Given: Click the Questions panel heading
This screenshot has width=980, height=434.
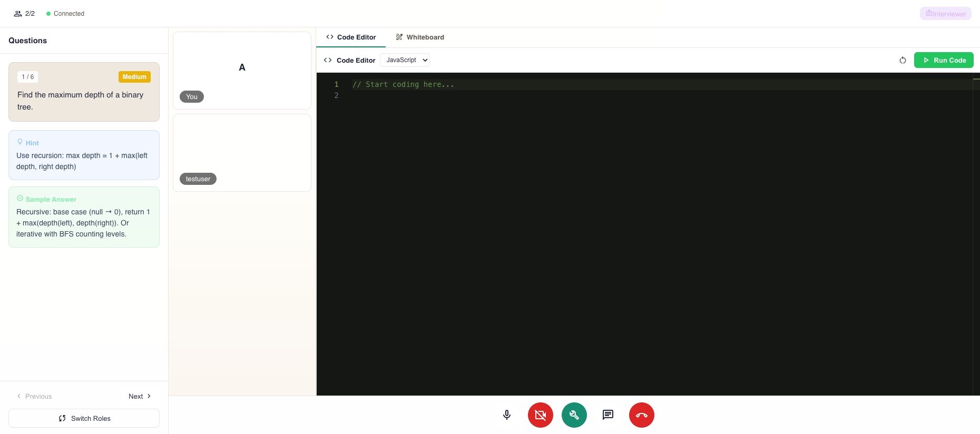Looking at the screenshot, I should tap(28, 41).
